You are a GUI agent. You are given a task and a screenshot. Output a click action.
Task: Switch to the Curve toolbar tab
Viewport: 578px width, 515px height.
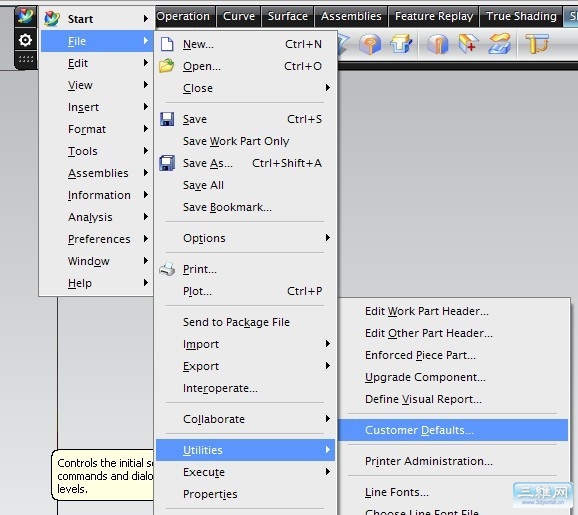[x=239, y=17]
